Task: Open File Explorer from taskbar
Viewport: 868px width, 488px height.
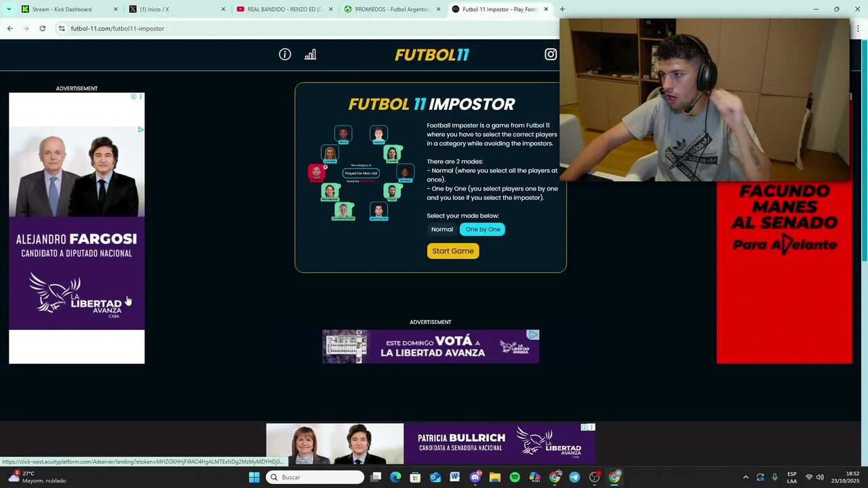Action: coord(495,477)
